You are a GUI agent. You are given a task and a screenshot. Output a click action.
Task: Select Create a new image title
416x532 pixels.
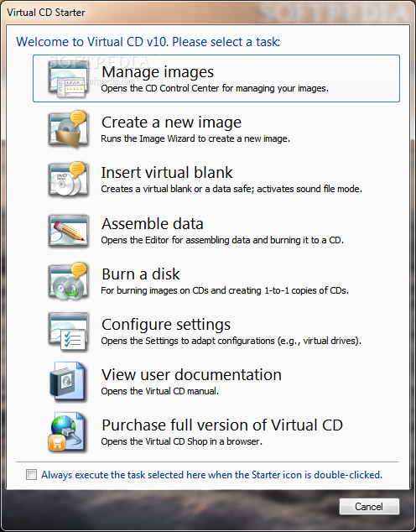pos(171,123)
